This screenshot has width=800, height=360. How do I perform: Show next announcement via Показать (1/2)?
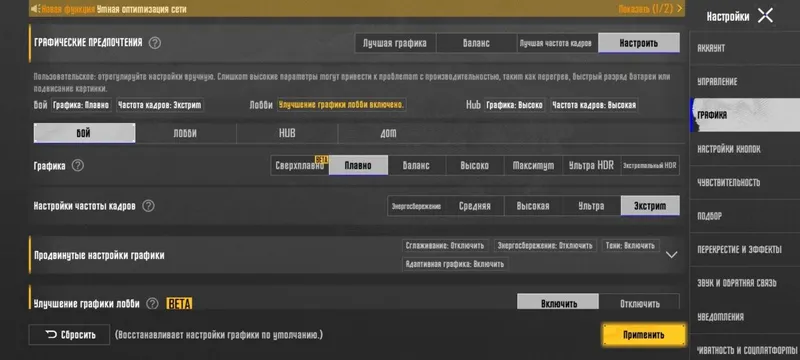coord(651,9)
